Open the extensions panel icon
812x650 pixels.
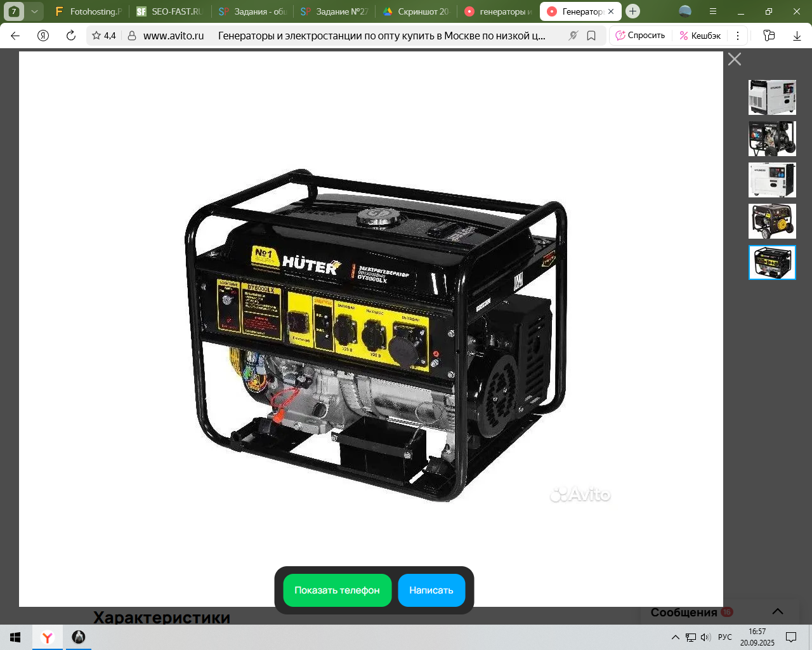[769, 36]
